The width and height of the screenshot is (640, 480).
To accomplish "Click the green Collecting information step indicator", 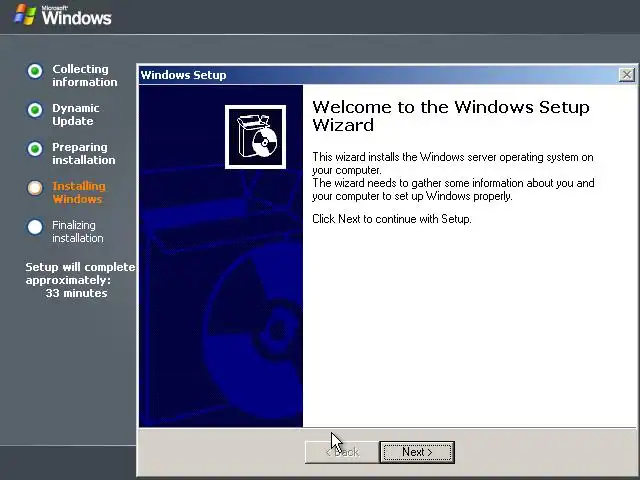I will click(x=35, y=71).
